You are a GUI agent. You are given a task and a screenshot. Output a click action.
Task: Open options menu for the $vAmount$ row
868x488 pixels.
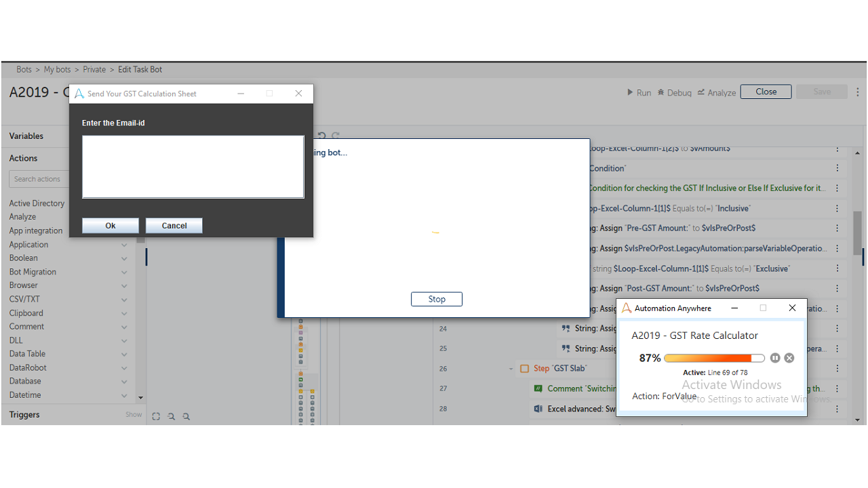[837, 148]
